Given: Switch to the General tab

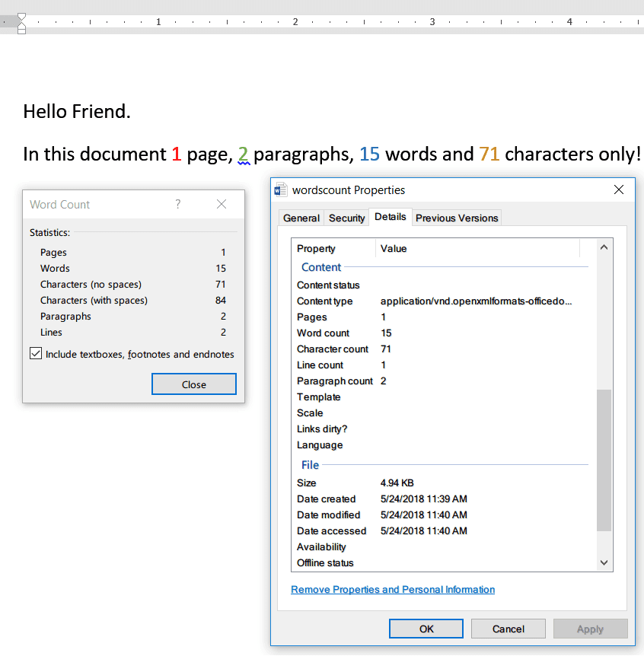Looking at the screenshot, I should pos(301,218).
